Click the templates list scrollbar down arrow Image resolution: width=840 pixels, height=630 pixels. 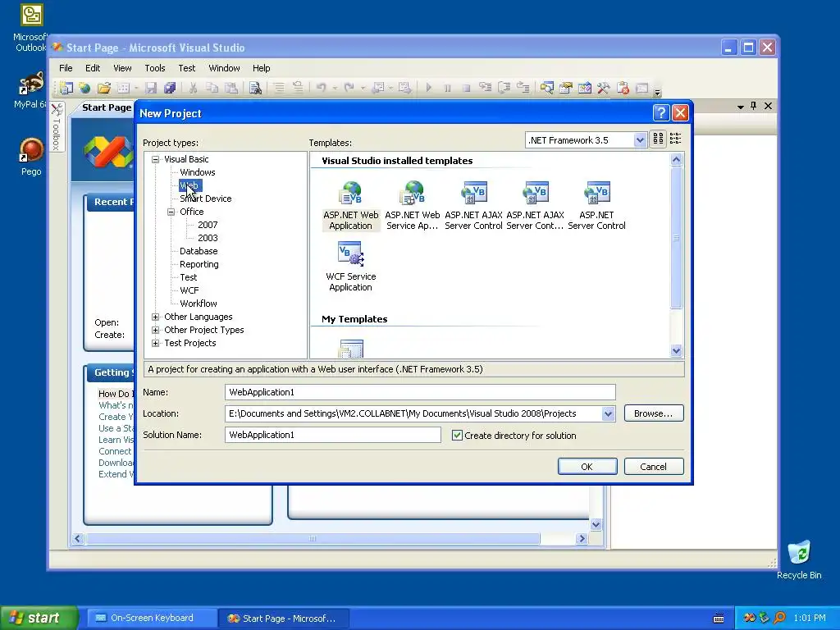676,351
